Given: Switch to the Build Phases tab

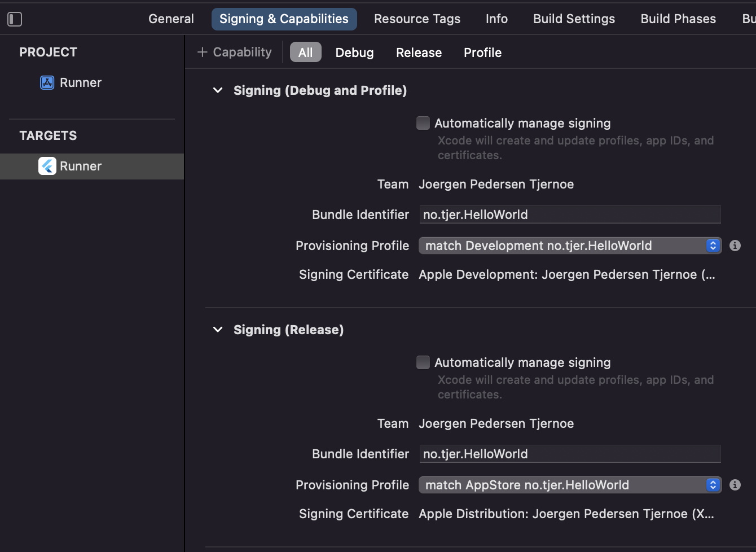Looking at the screenshot, I should pyautogui.click(x=678, y=19).
